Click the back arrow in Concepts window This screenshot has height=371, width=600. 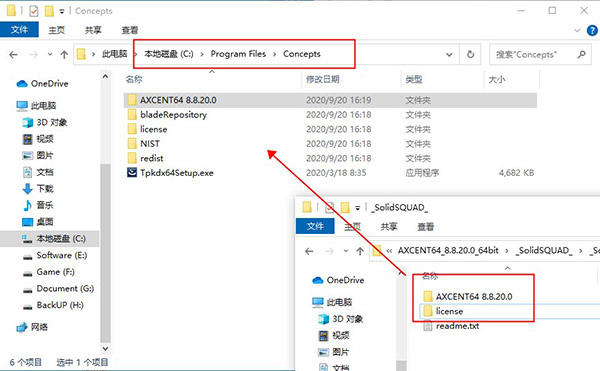click(13, 55)
